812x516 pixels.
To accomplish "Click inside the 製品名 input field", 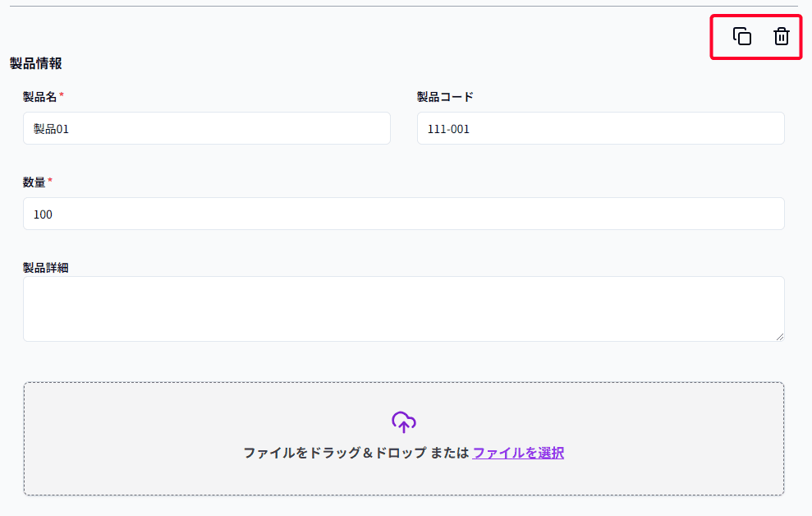I will point(205,128).
